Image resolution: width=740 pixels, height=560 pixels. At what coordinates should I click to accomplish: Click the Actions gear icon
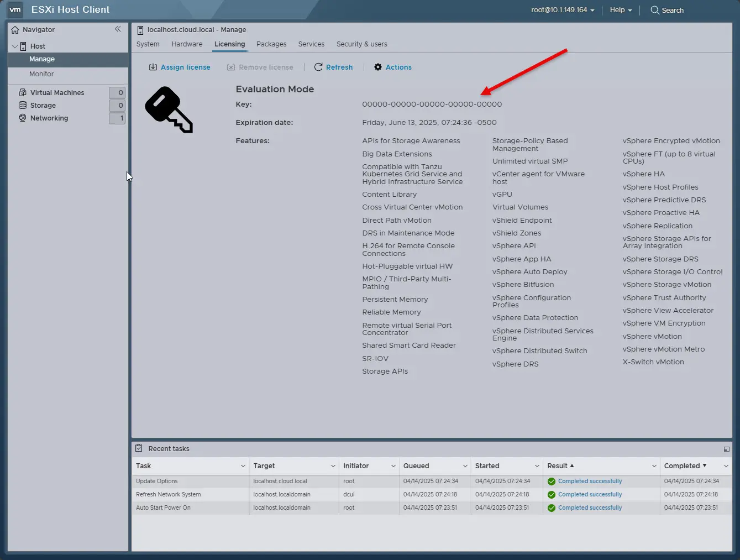(378, 67)
